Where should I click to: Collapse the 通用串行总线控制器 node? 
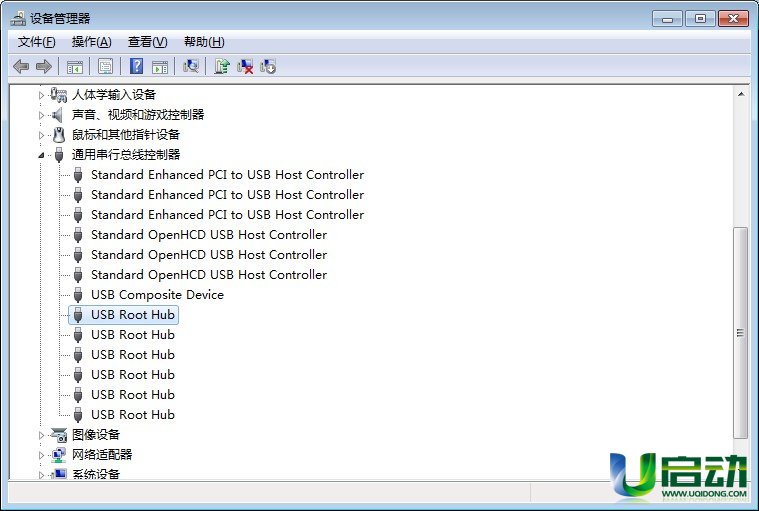point(41,155)
